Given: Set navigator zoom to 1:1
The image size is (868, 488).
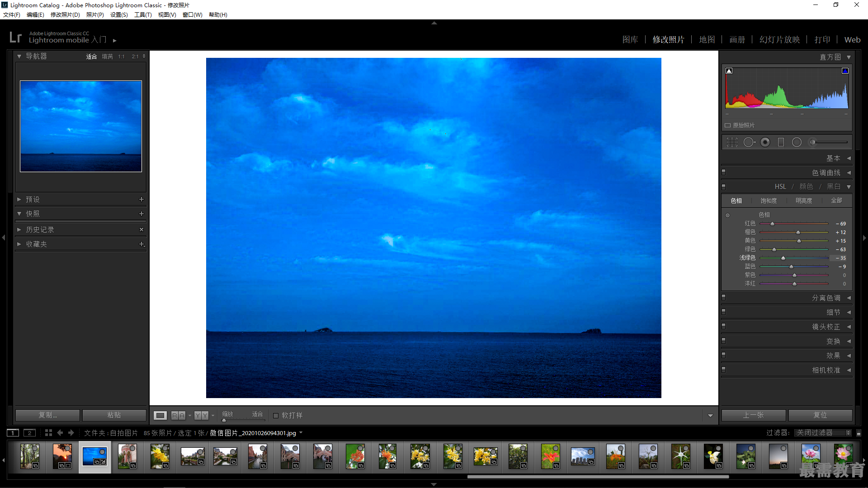Looking at the screenshot, I should tap(121, 56).
